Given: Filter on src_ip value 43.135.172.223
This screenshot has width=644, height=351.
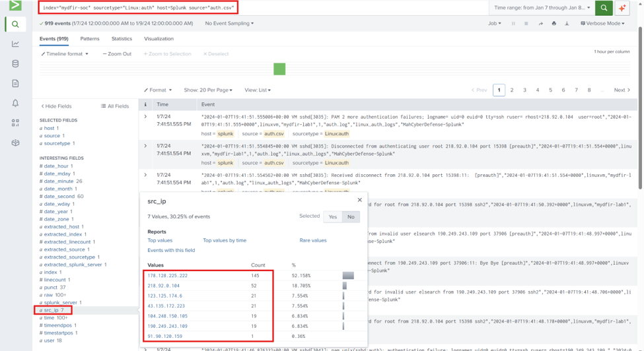Looking at the screenshot, I should point(166,306).
